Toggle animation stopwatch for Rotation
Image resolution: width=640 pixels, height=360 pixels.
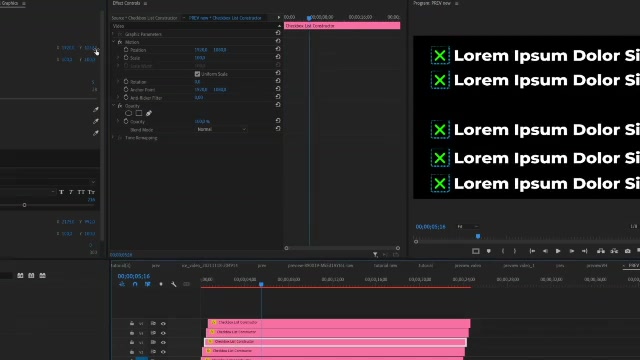point(126,82)
